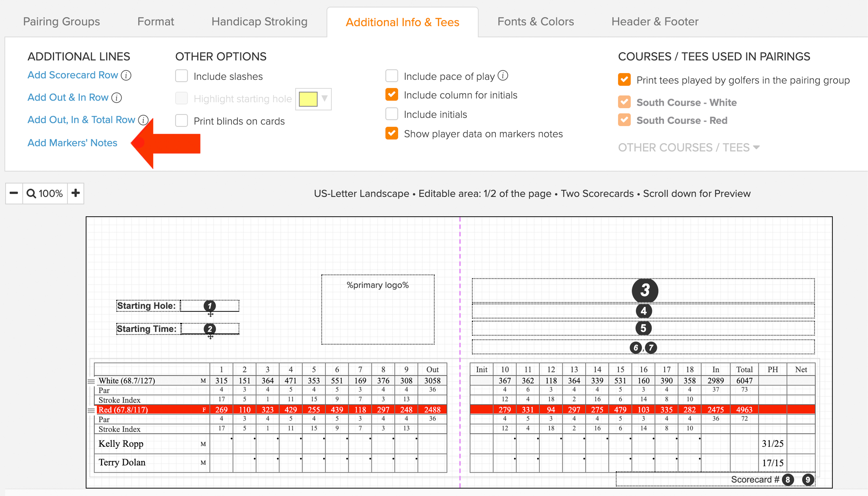Click the Scorecard # footer text
The width and height of the screenshot is (868, 496).
755,480
